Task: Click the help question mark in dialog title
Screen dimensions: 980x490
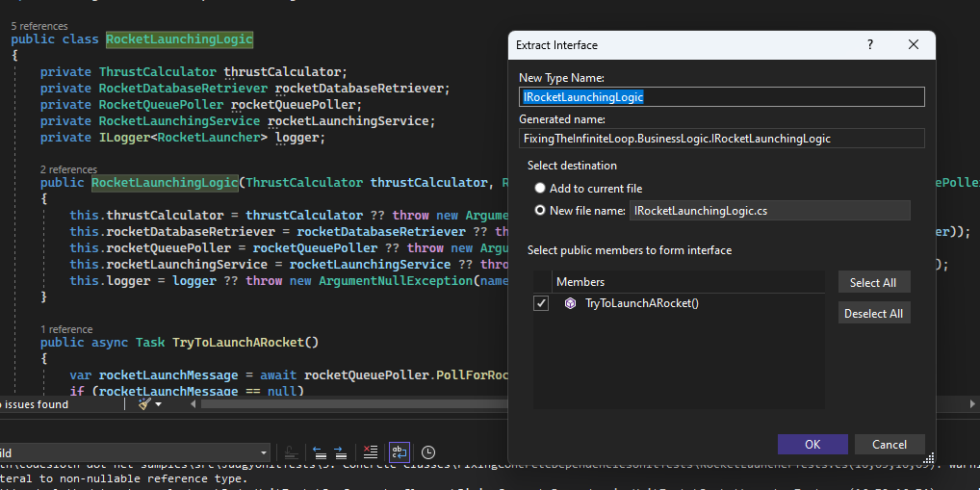Action: point(870,44)
